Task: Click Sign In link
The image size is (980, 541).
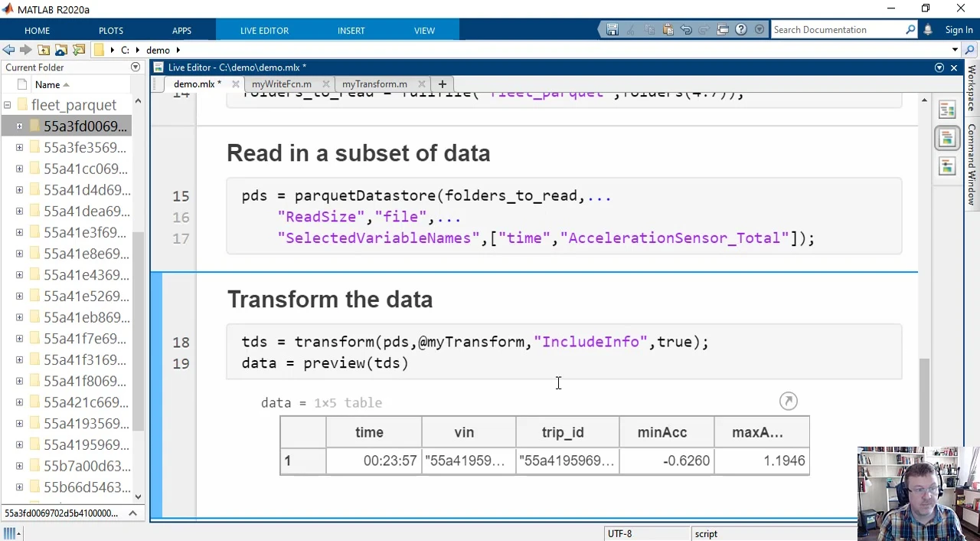Action: [x=959, y=30]
